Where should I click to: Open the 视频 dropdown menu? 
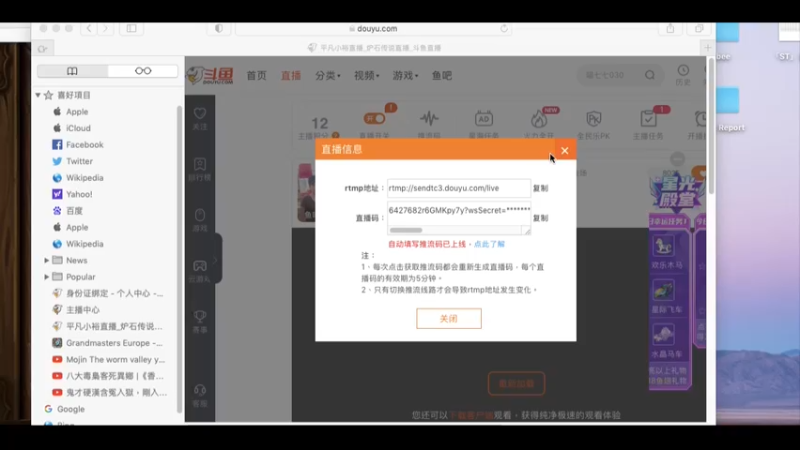coord(366,76)
